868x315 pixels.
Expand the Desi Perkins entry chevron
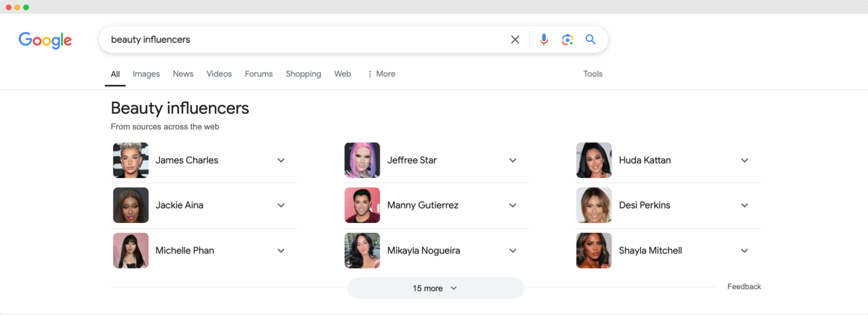745,206
